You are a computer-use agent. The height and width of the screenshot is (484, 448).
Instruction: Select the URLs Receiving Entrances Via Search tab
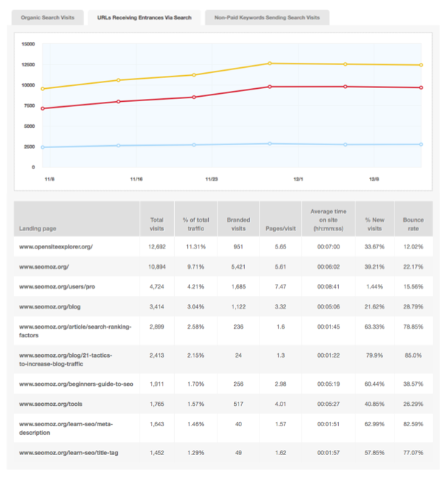(x=144, y=17)
